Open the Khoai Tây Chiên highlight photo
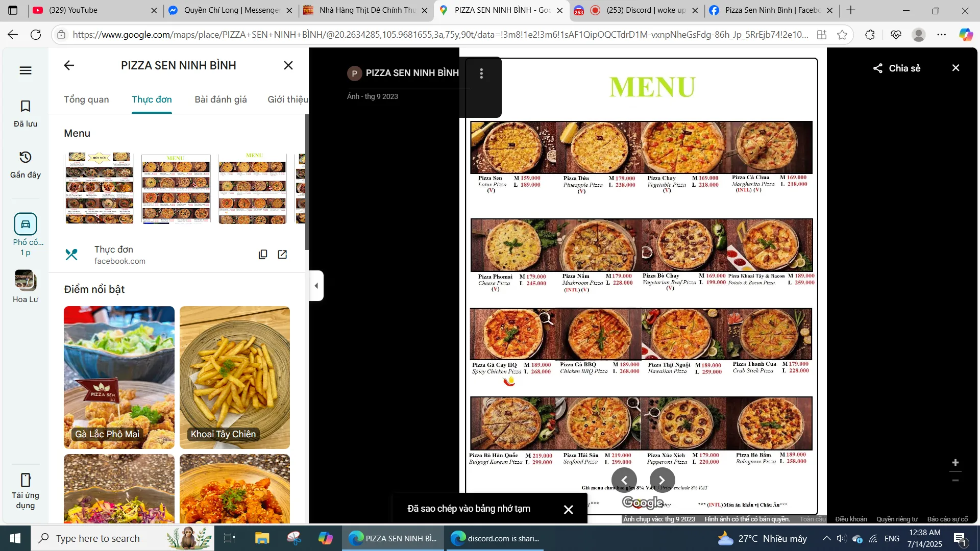980x551 pixels. pos(235,378)
